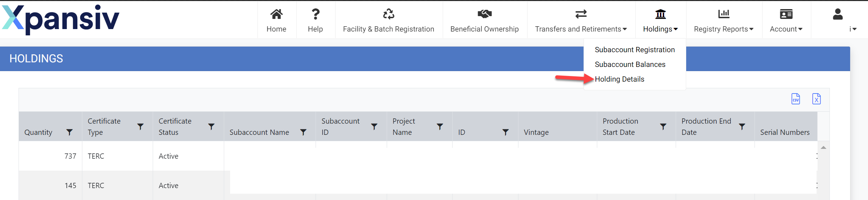The image size is (868, 200).
Task: Filter the Production Start Date column
Action: [663, 127]
